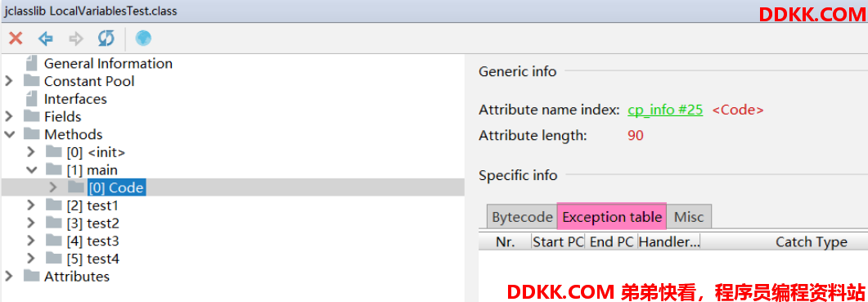Follow the cp_info #25 link
868x302 pixels.
(x=665, y=110)
